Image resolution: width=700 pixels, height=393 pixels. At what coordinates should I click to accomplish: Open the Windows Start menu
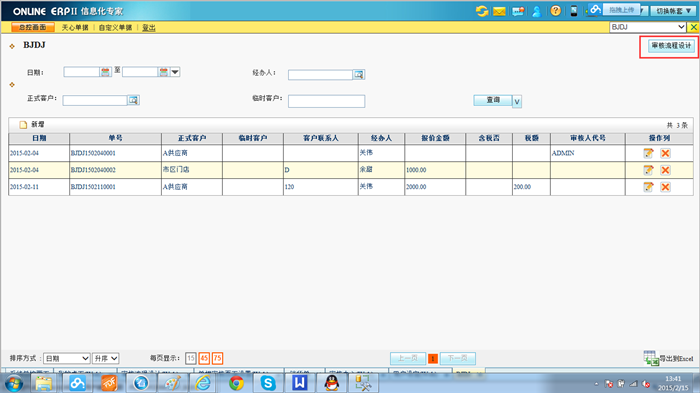[x=13, y=384]
